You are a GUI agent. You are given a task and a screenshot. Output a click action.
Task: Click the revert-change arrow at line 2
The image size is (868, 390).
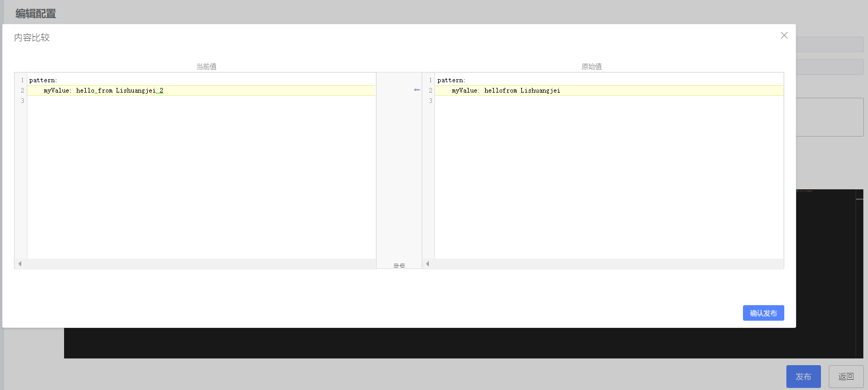417,90
